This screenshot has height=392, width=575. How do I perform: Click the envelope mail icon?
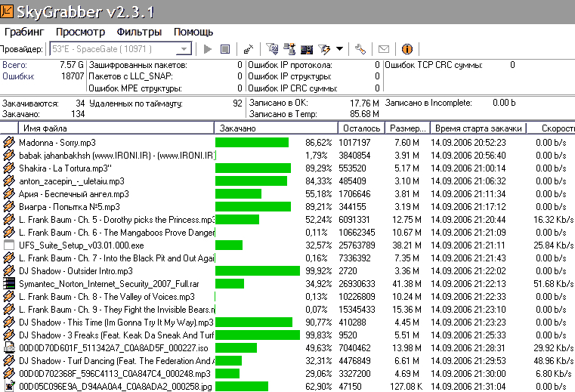point(384,49)
